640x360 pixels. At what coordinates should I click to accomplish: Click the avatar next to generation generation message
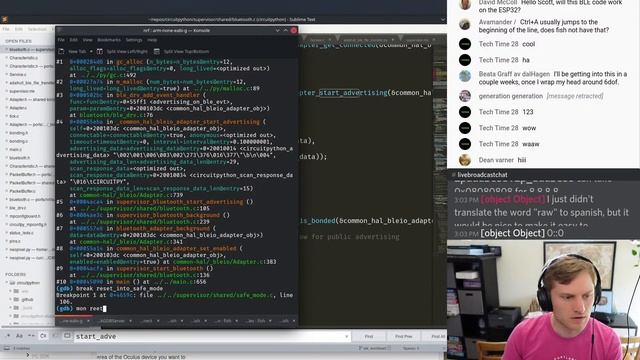[x=465, y=96]
